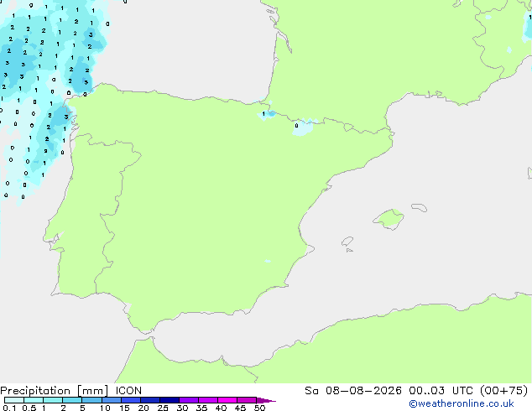Click the 25–30 mm dark blue legend box

pyautogui.click(x=170, y=400)
